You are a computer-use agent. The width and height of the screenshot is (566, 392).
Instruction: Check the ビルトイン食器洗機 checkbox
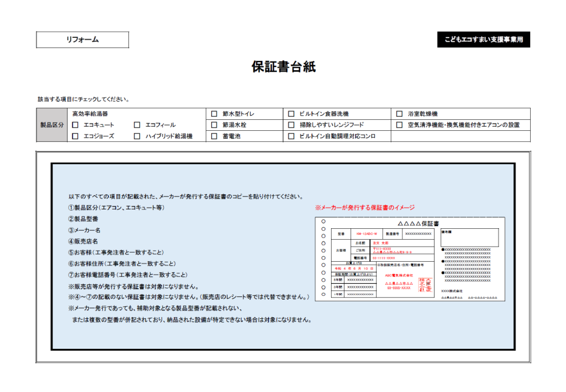[x=292, y=114]
